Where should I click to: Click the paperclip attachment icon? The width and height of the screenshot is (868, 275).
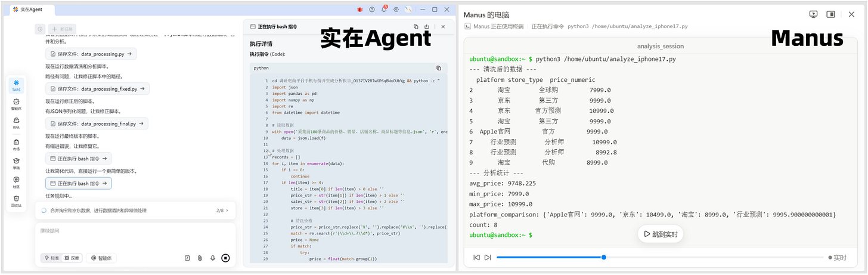coord(200,258)
